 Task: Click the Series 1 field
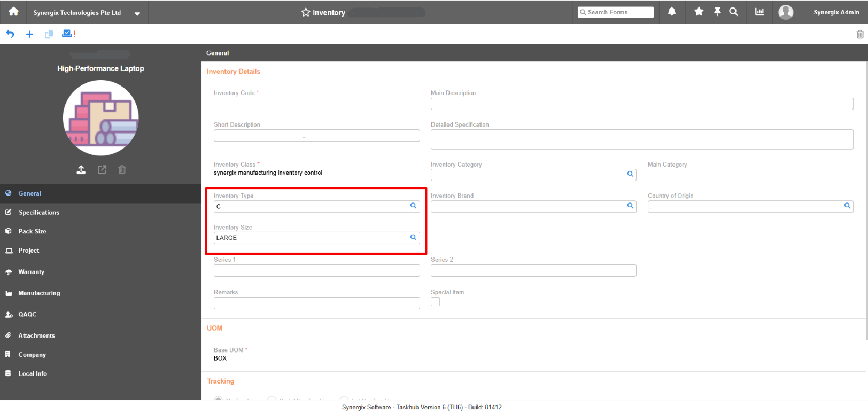click(x=317, y=271)
